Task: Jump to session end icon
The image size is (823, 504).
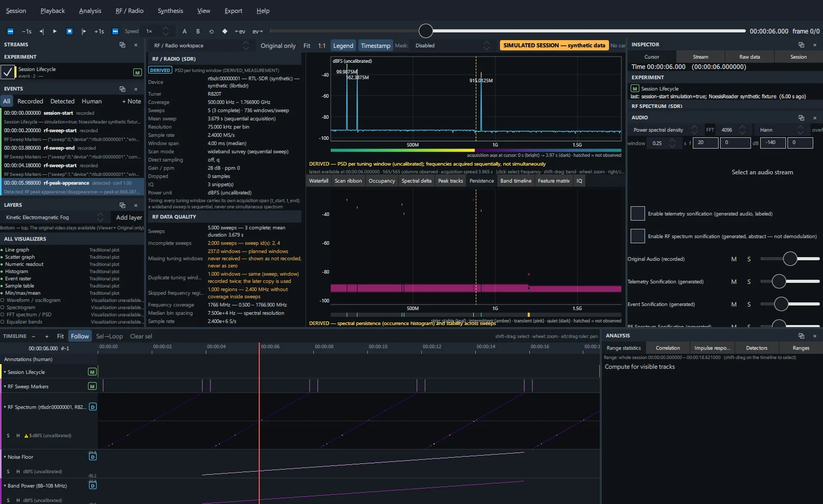Action: click(115, 31)
